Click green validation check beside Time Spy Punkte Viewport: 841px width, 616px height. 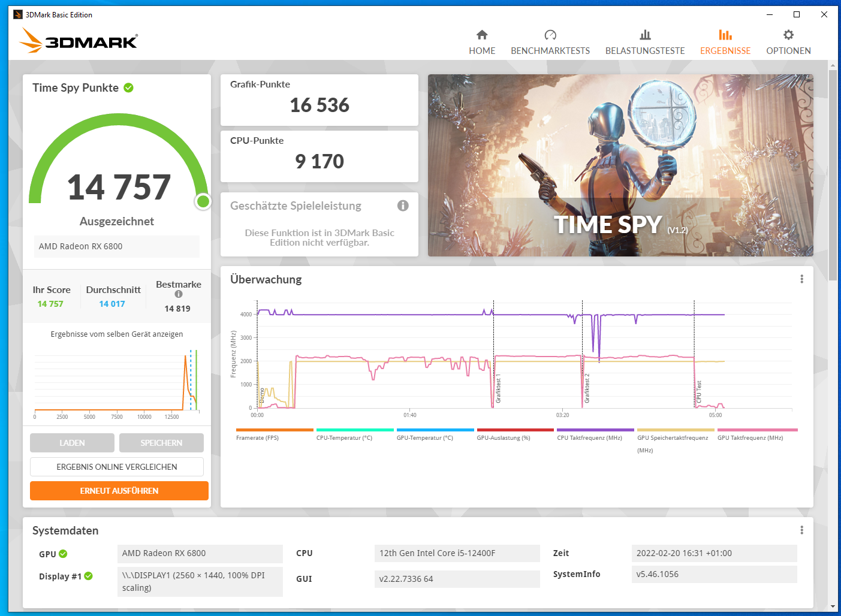[128, 87]
